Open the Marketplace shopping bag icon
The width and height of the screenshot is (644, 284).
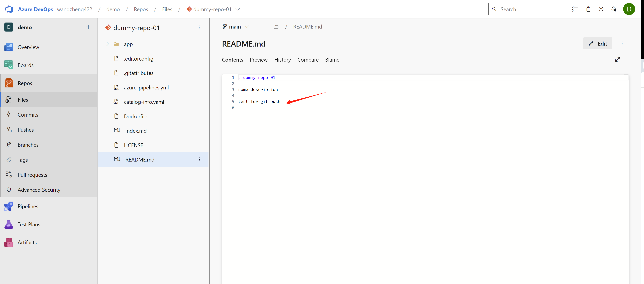tap(588, 9)
